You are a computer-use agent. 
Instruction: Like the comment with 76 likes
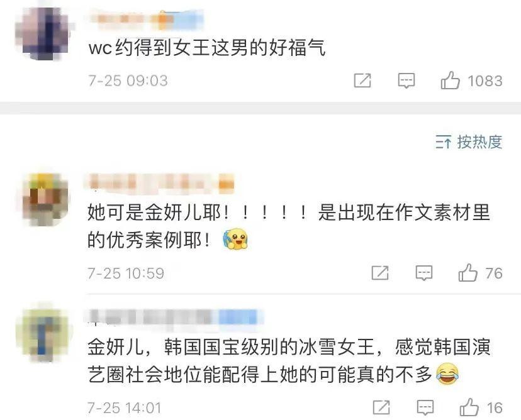click(468, 273)
